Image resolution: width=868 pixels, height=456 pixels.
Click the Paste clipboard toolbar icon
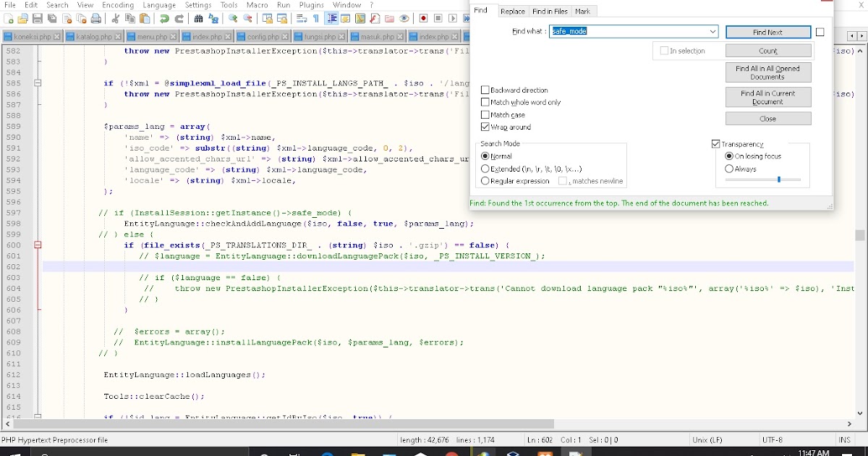pos(145,18)
